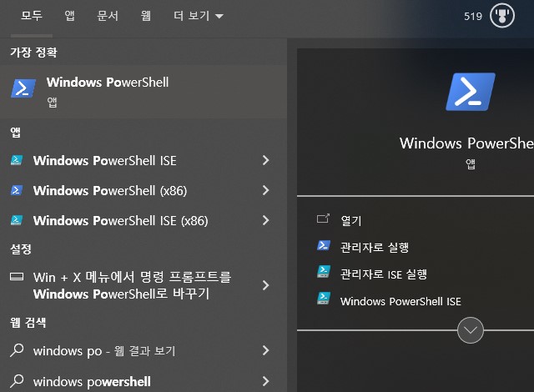Click the large PowerShell logo in preview pane
The height and width of the screenshot is (392, 534).
coord(471,92)
